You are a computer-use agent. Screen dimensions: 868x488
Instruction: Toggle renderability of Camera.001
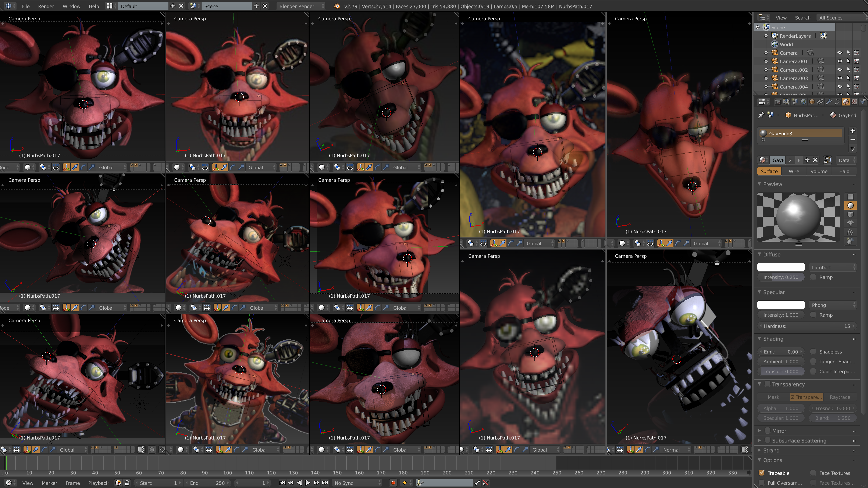point(857,61)
